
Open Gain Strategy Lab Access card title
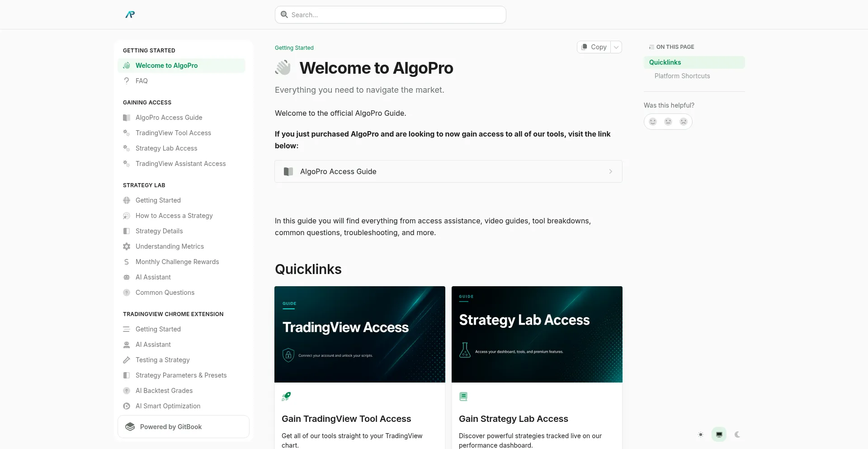514,419
